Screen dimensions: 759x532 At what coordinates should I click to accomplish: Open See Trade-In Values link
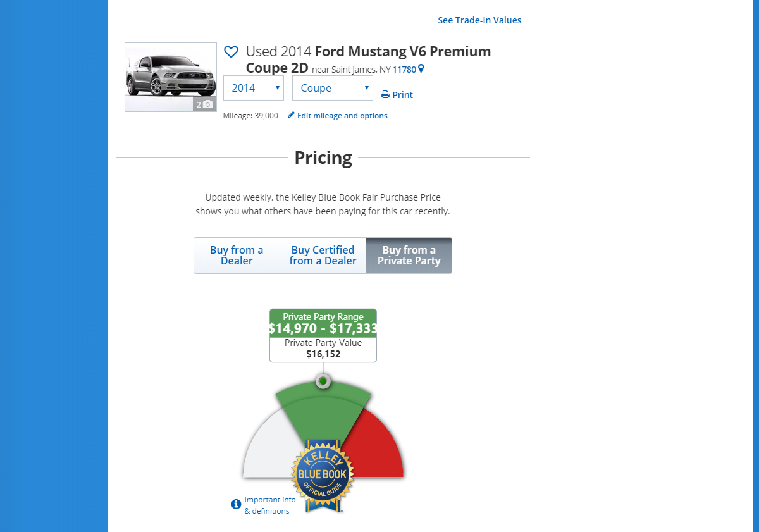[x=479, y=20]
